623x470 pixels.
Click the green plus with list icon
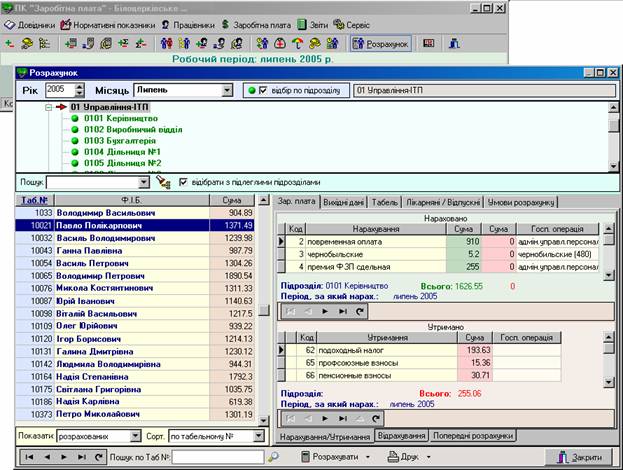pyautogui.click(x=71, y=43)
